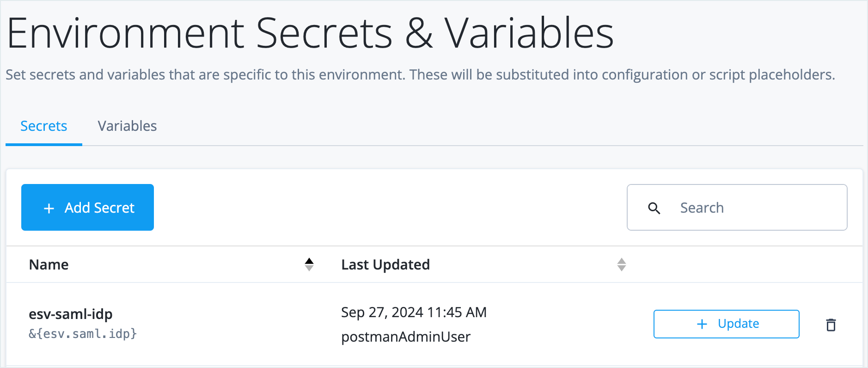
Task: Click the upward sort arrow on Name column
Action: click(x=310, y=260)
